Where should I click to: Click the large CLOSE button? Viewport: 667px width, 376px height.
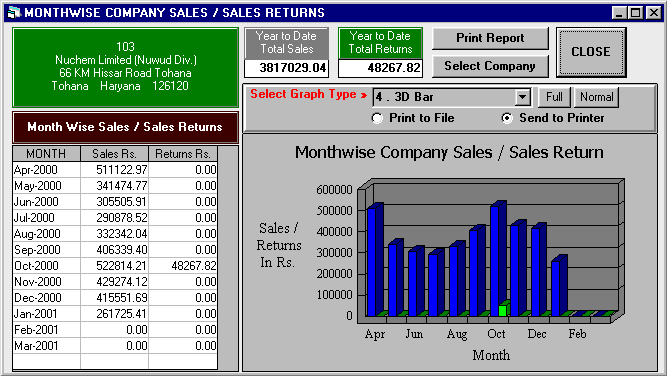pyautogui.click(x=591, y=52)
